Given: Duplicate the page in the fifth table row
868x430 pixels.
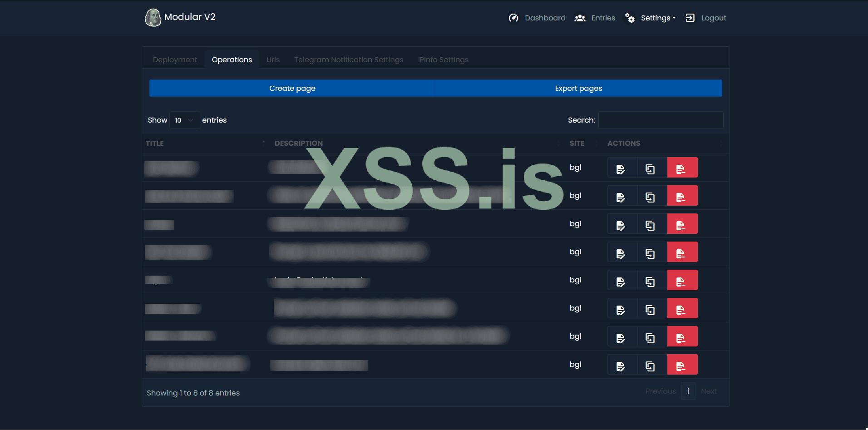Looking at the screenshot, I should point(652,280).
